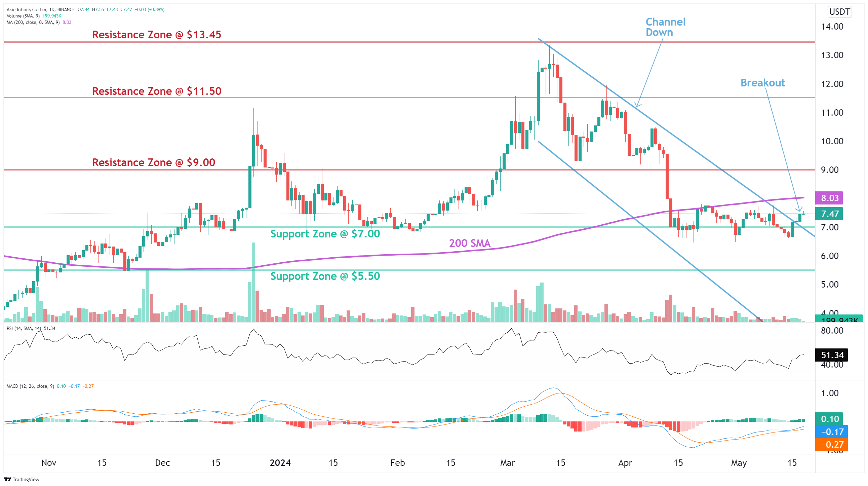
Task: Click the 80.00 RSI axis label
Action: 832,331
